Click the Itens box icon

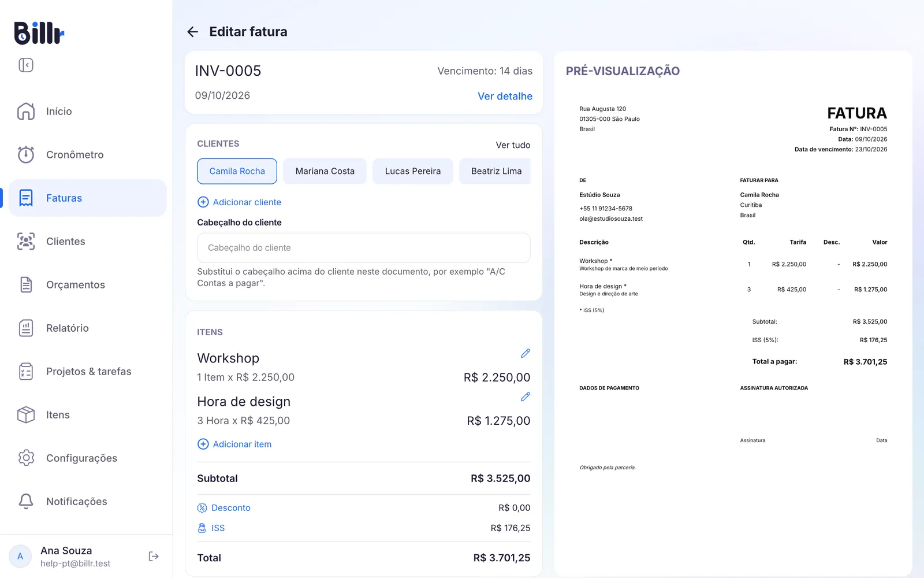coord(26,414)
